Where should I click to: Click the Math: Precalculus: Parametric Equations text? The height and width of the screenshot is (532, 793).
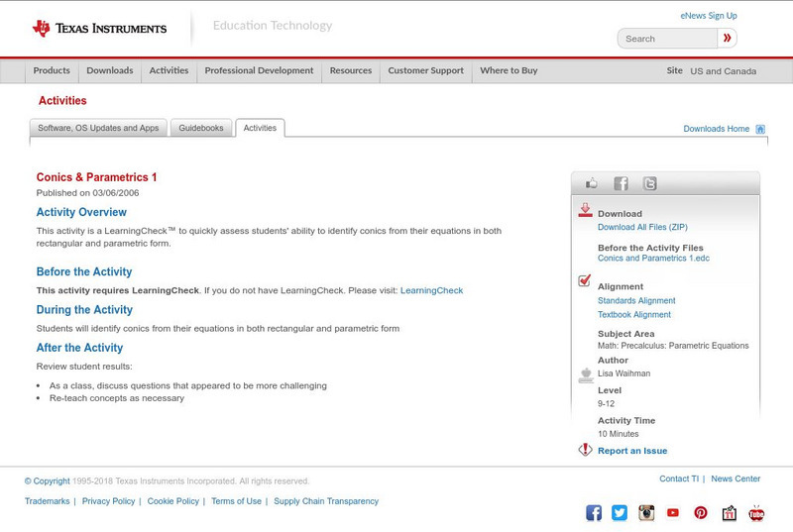[673, 346]
